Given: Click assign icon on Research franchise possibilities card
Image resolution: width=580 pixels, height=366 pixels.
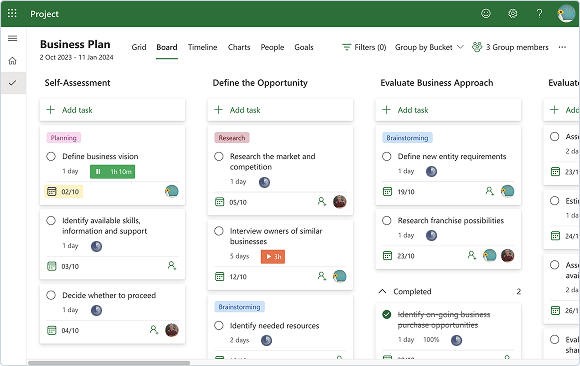Looking at the screenshot, I should pyautogui.click(x=472, y=255).
